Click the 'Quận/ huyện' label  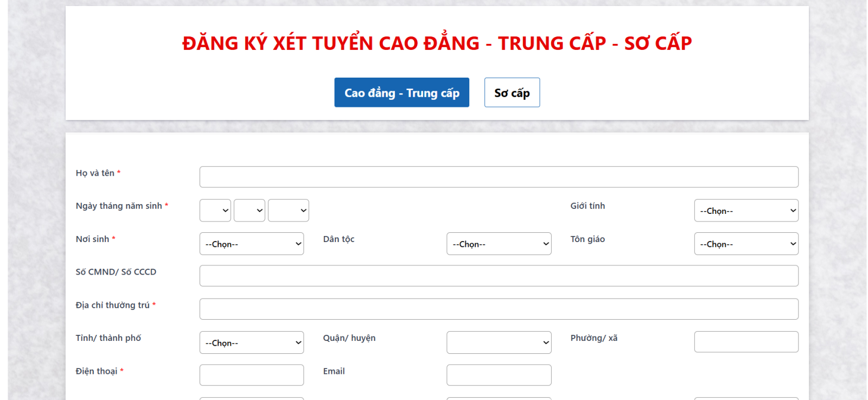click(x=349, y=338)
